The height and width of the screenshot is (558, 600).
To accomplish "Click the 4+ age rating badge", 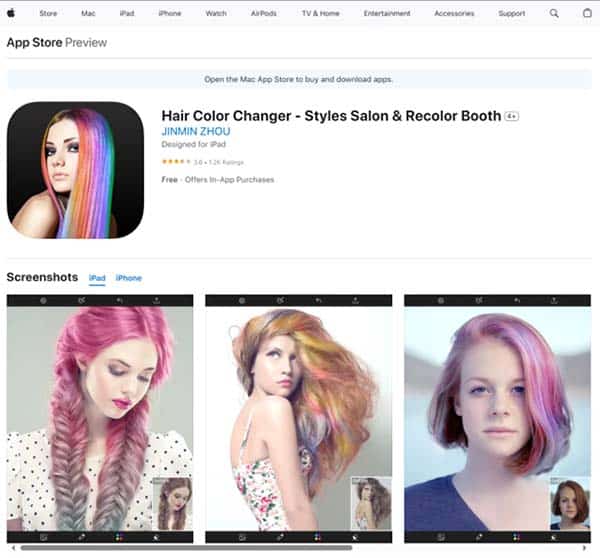I will pos(512,116).
